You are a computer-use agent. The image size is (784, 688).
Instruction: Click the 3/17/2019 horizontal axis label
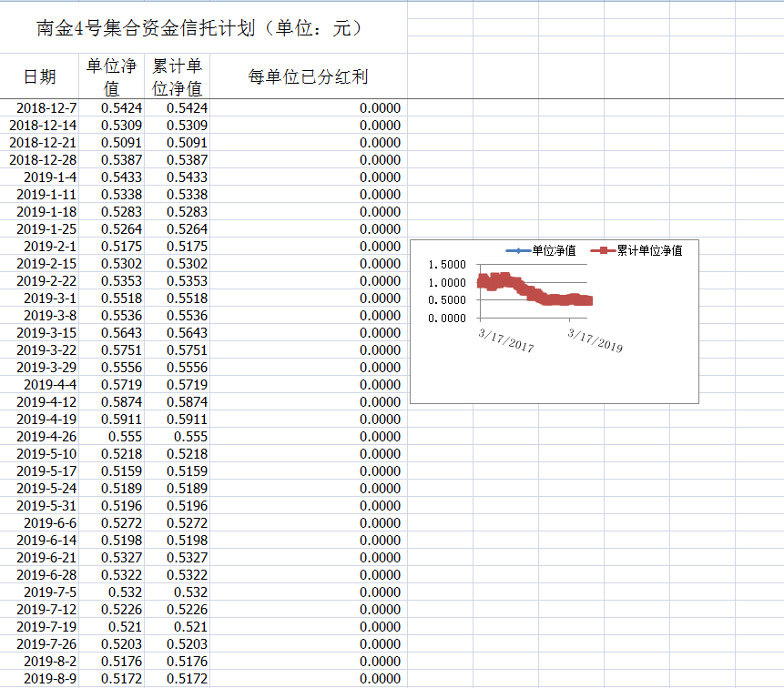(595, 340)
